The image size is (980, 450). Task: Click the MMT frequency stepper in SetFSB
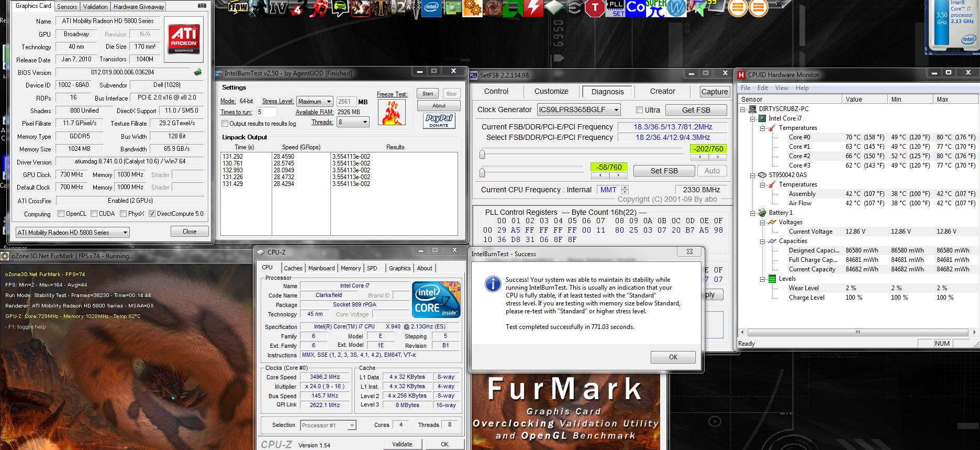pos(625,190)
